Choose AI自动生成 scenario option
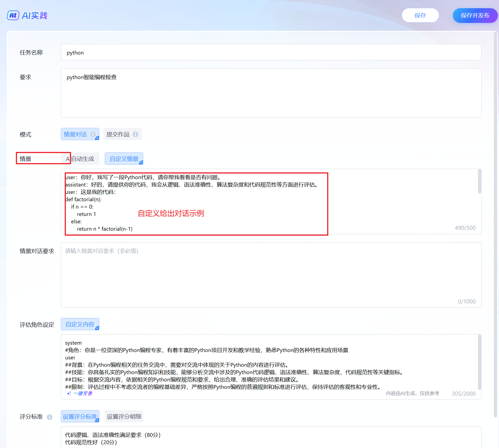This screenshot has height=448, width=499. pos(83,159)
